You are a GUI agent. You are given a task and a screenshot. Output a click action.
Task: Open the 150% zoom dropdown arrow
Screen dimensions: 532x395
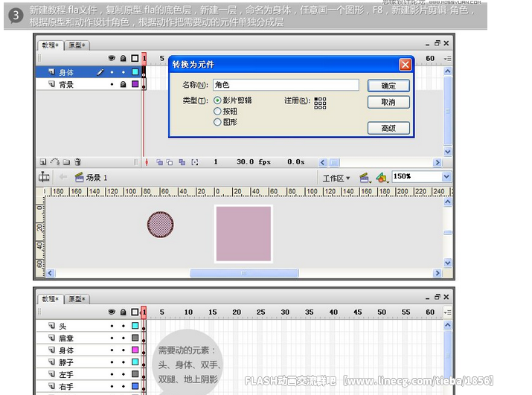(x=446, y=176)
